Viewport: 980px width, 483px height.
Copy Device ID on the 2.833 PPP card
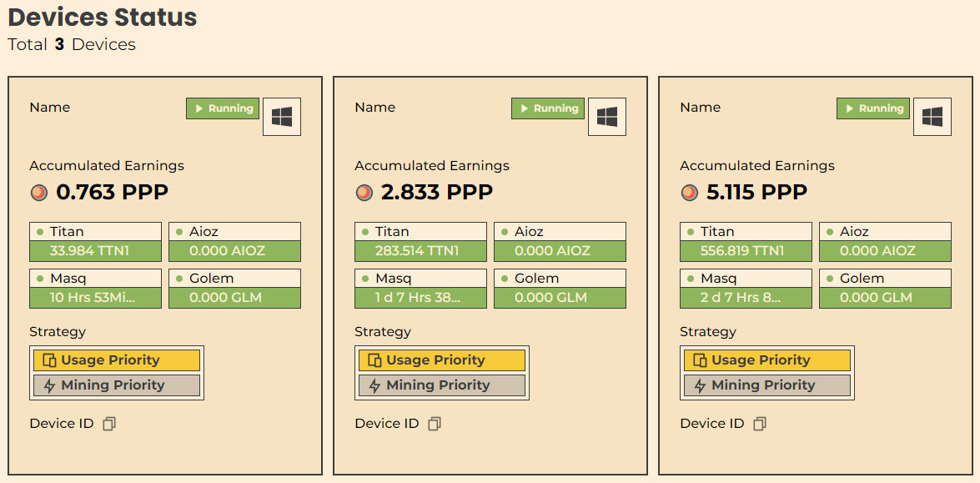click(x=435, y=424)
